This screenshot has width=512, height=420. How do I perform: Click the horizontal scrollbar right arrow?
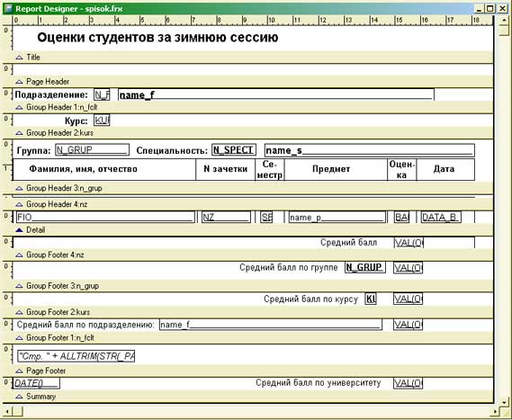click(496, 412)
